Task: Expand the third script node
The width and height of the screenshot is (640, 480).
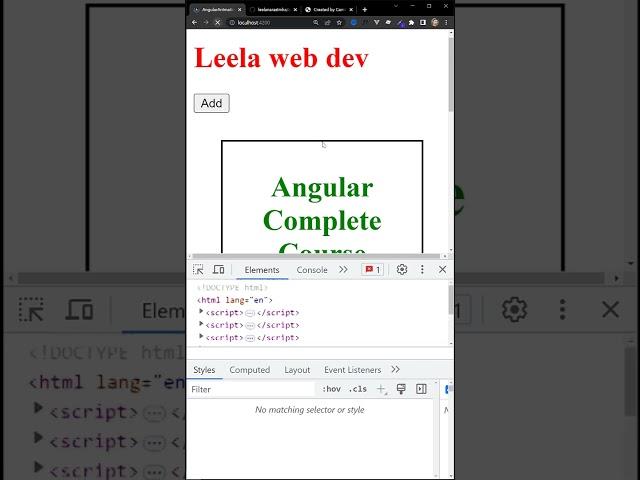Action: pyautogui.click(x=201, y=337)
